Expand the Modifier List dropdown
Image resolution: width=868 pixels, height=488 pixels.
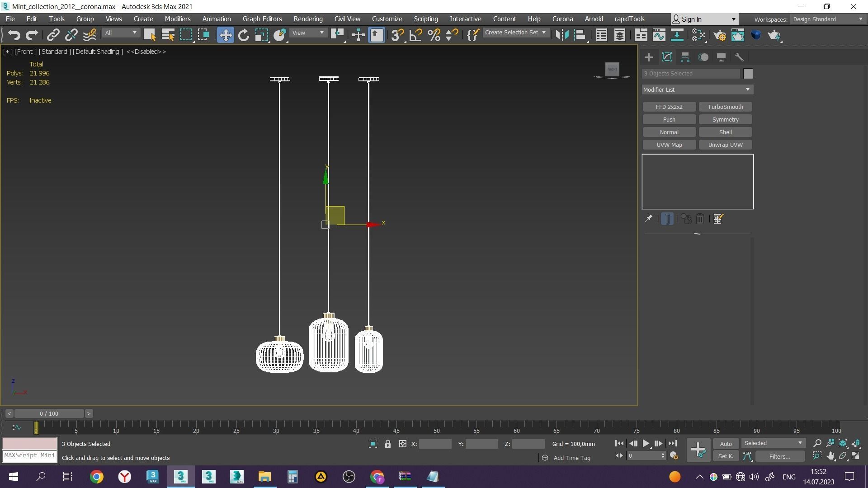tap(697, 90)
